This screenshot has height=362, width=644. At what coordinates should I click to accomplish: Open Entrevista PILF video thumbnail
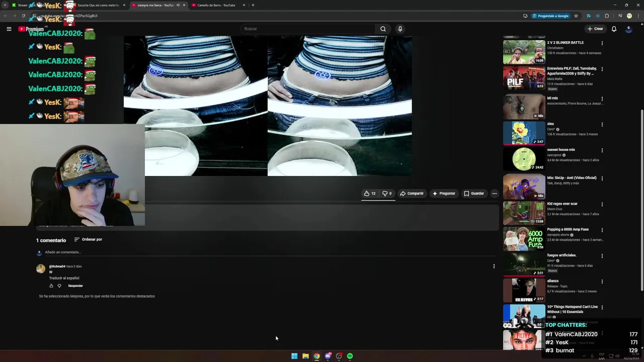[524, 77]
